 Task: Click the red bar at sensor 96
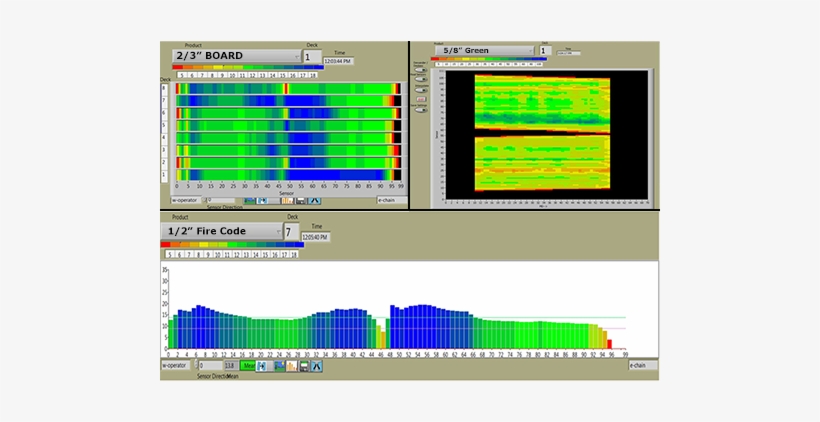point(609,344)
